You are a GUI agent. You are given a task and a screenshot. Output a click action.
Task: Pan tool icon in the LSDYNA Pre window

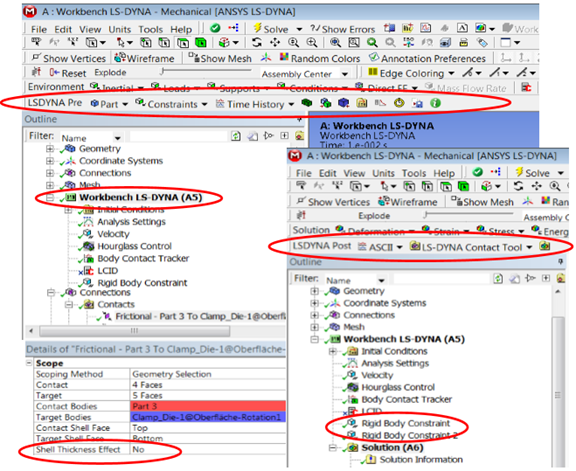point(275,43)
